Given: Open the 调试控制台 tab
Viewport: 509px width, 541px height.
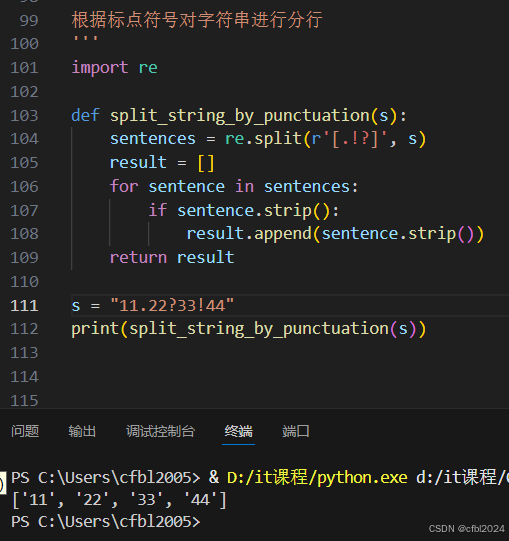Looking at the screenshot, I should point(160,431).
